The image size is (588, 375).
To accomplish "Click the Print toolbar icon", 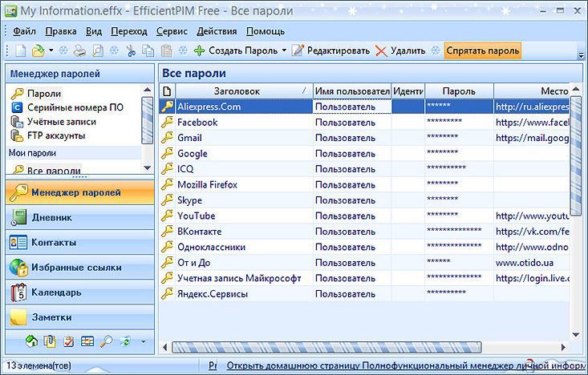I will click(79, 50).
